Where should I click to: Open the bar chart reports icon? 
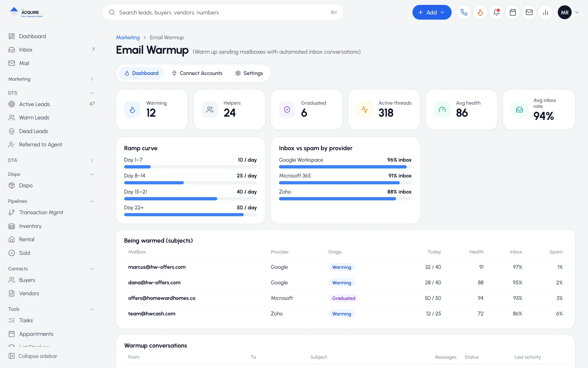tap(546, 12)
